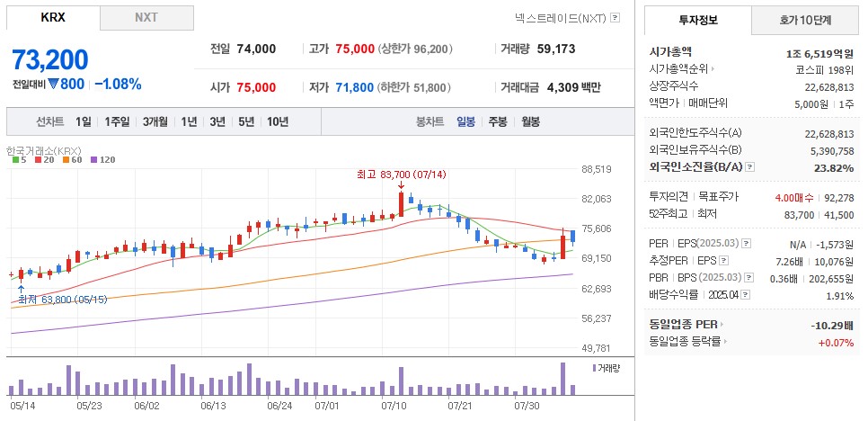Screen dimensions: 868x421
Task: Click the purple 거래량 legend marker
Action: (594, 368)
